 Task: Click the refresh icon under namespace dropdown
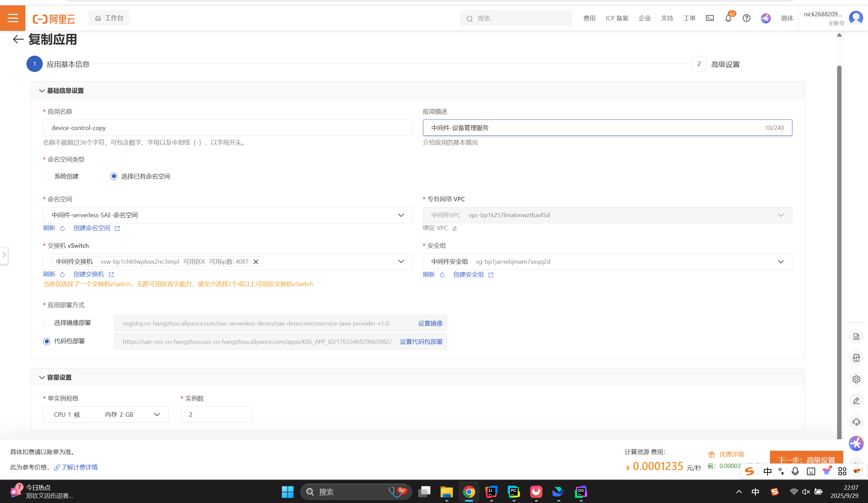tap(62, 228)
